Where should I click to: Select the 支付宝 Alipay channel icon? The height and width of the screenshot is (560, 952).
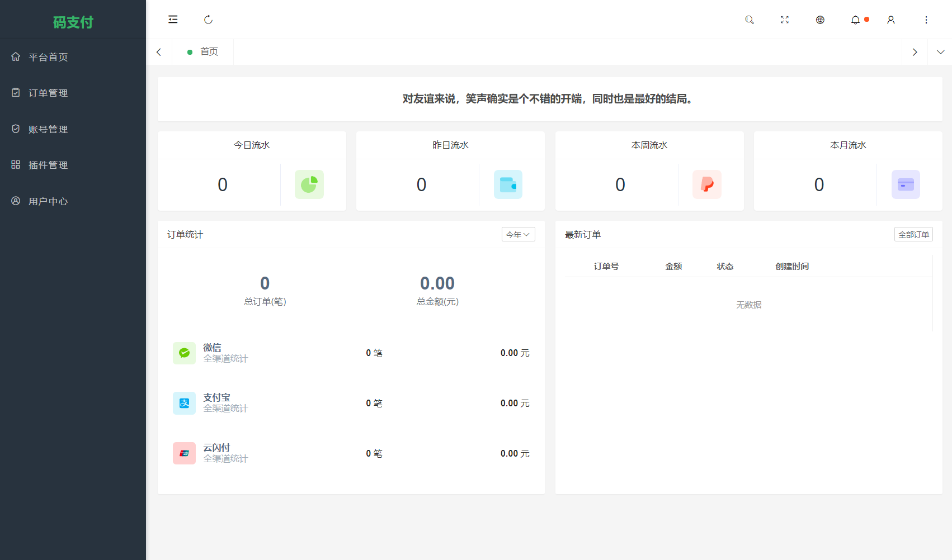click(x=184, y=403)
